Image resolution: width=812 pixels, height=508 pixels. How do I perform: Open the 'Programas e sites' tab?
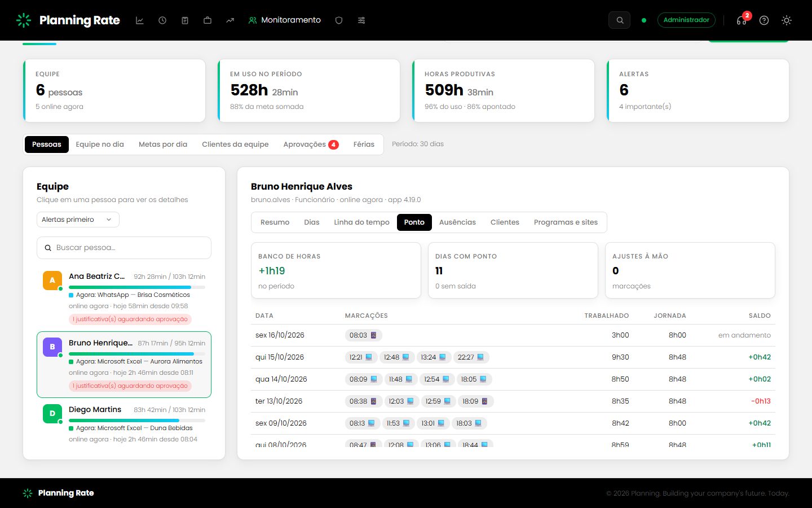coord(566,222)
